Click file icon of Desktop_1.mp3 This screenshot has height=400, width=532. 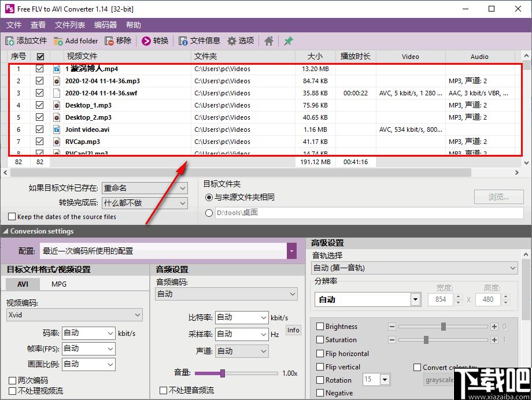[x=57, y=105]
